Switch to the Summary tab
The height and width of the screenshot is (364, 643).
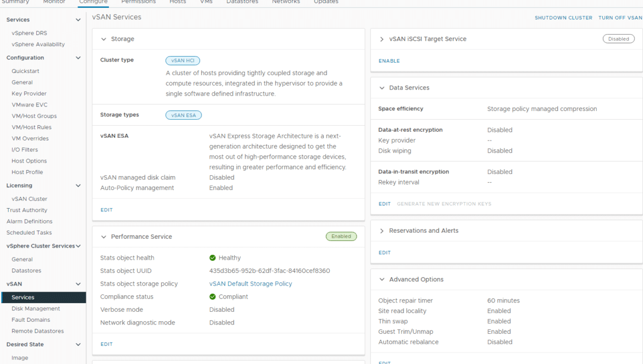(15, 2)
